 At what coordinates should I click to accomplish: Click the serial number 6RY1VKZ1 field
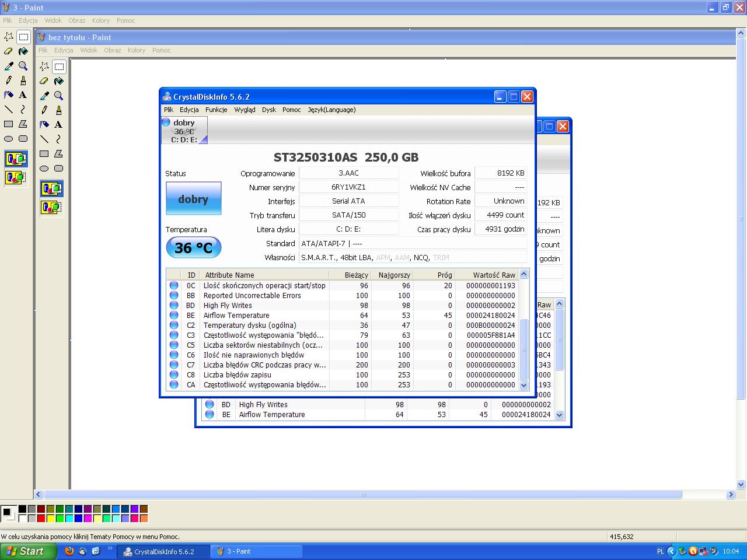click(x=348, y=187)
